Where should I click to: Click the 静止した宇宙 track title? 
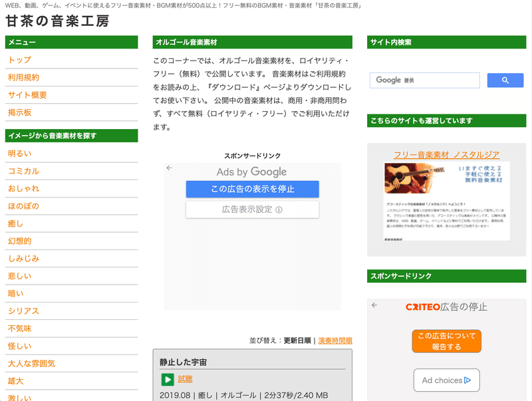coord(184,362)
